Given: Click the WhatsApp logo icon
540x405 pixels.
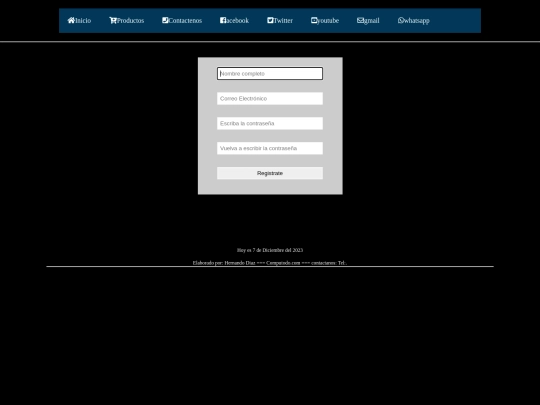Looking at the screenshot, I should (401, 20).
